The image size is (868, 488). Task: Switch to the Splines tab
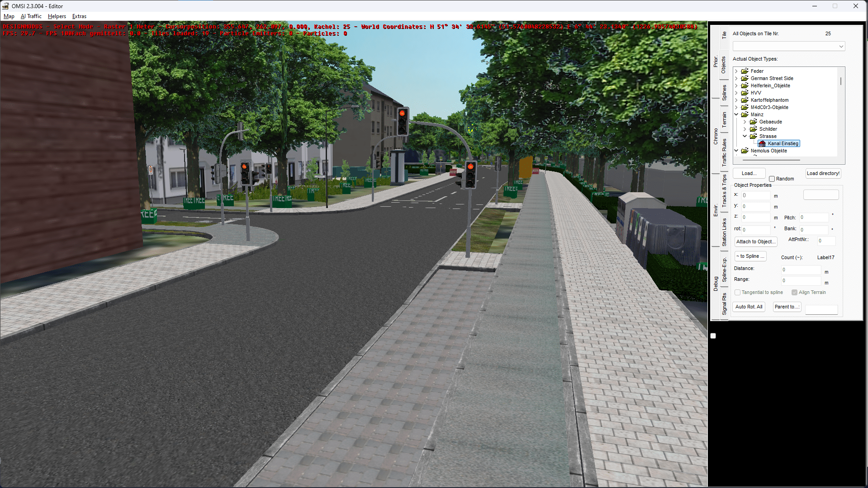(724, 92)
